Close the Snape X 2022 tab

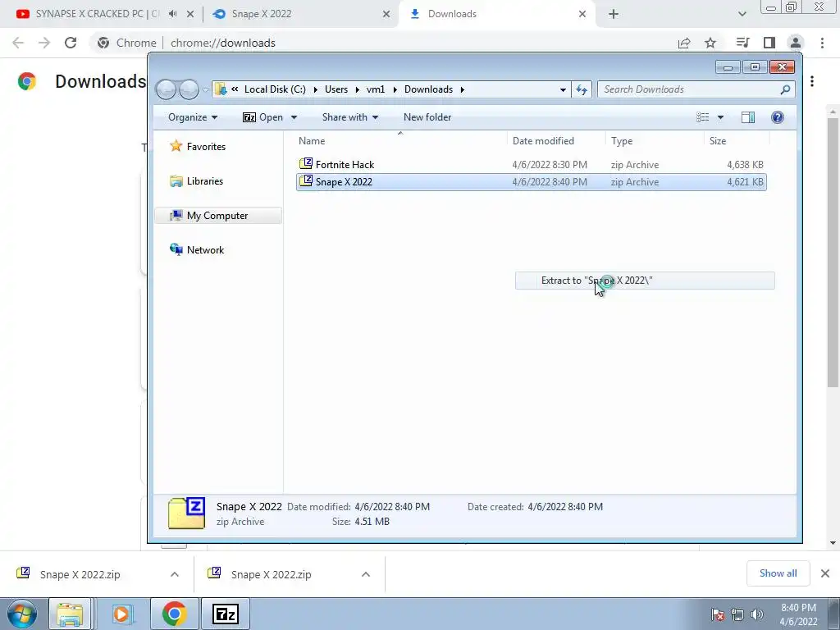[386, 14]
